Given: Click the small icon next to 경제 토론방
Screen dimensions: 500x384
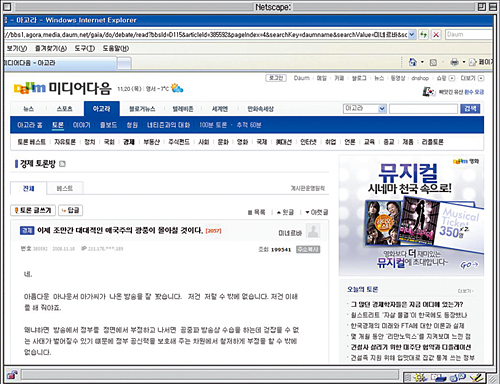Looking at the screenshot, I should (x=62, y=164).
